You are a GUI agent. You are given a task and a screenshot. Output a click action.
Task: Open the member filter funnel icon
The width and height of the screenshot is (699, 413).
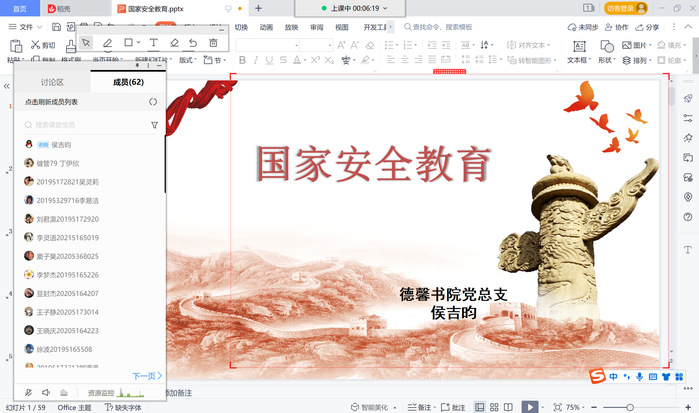pyautogui.click(x=154, y=125)
